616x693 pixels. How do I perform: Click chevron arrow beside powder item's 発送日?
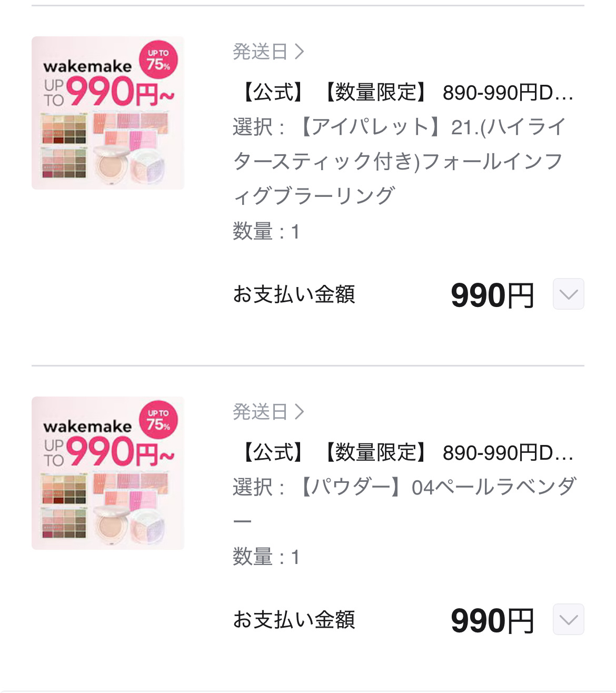300,412
